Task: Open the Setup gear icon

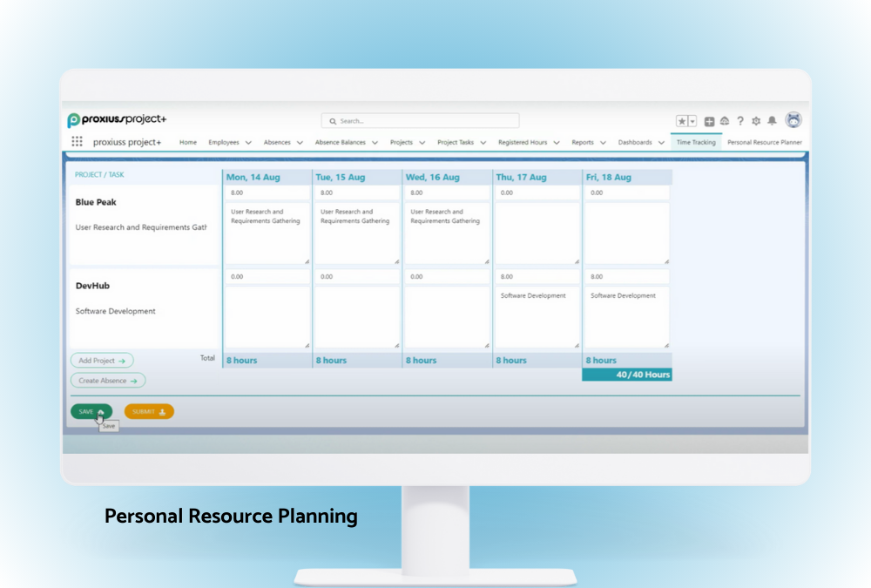Action: 756,121
